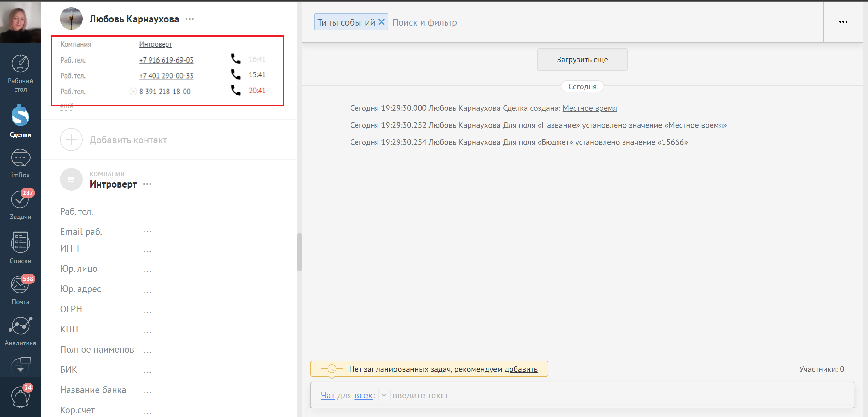The width and height of the screenshot is (868, 417).
Task: Click добавить link in the task reminder
Action: click(521, 369)
